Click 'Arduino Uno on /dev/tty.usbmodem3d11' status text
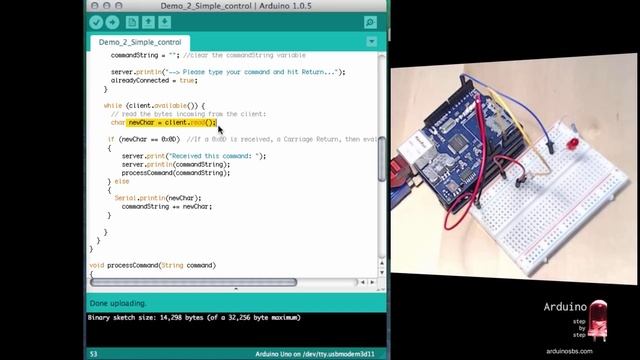 (x=315, y=354)
